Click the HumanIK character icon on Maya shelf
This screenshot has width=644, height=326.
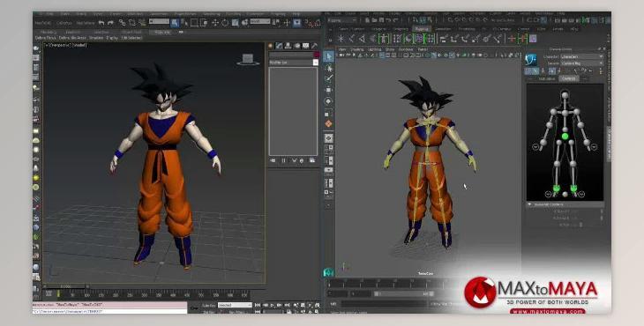(384, 39)
